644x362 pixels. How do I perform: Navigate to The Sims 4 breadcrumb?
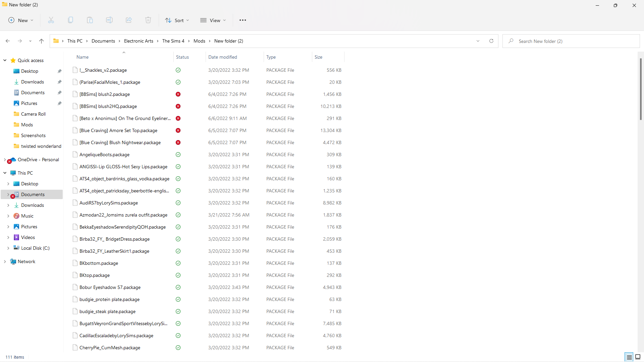[x=173, y=41]
